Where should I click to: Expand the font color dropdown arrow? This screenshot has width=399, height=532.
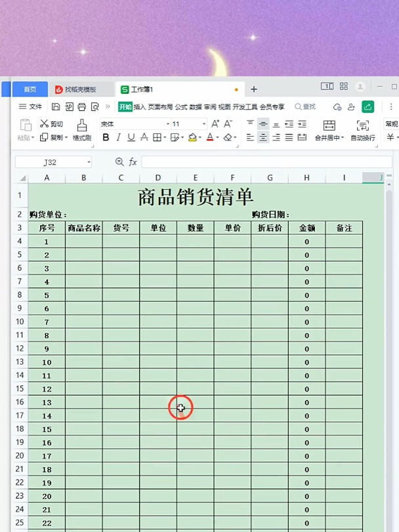(217, 137)
